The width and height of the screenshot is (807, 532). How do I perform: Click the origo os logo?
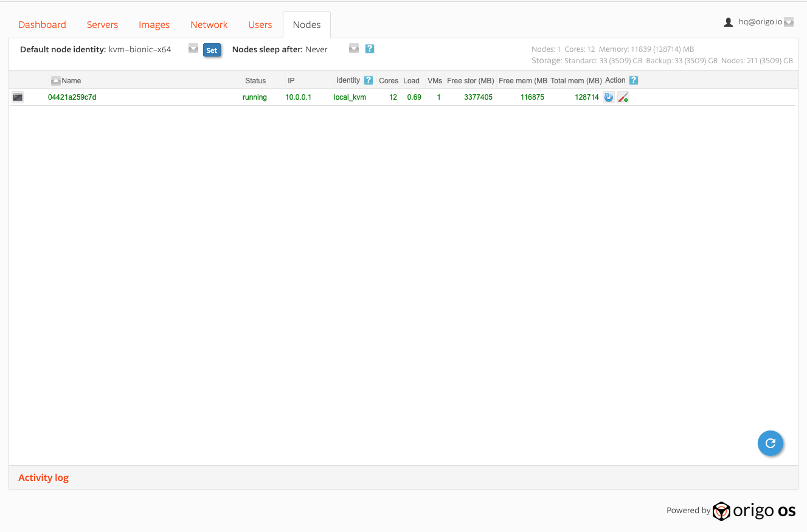(x=754, y=511)
